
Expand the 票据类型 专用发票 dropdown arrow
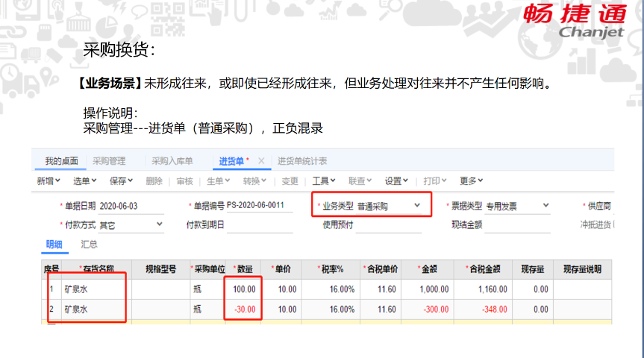click(x=545, y=205)
